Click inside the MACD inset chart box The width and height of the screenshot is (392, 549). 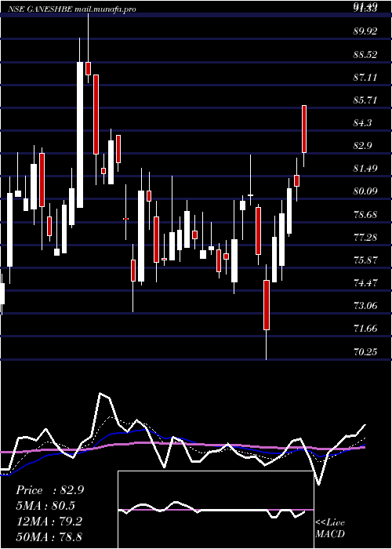point(216,510)
